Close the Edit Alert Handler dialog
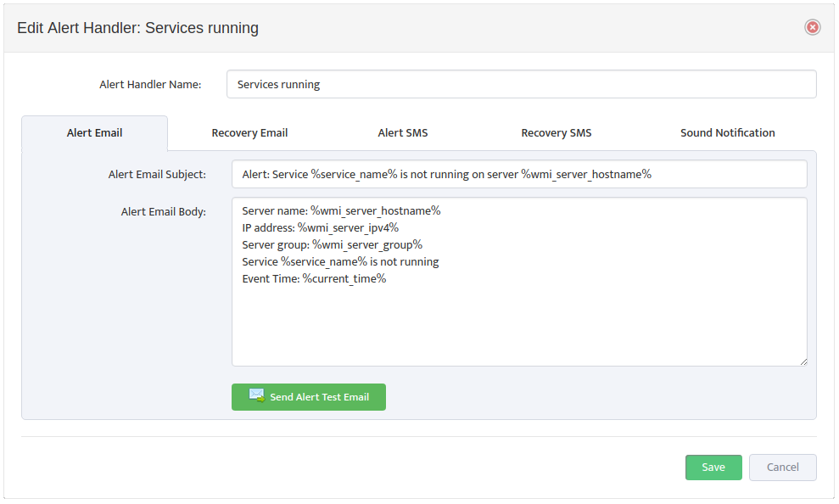 pos(812,27)
